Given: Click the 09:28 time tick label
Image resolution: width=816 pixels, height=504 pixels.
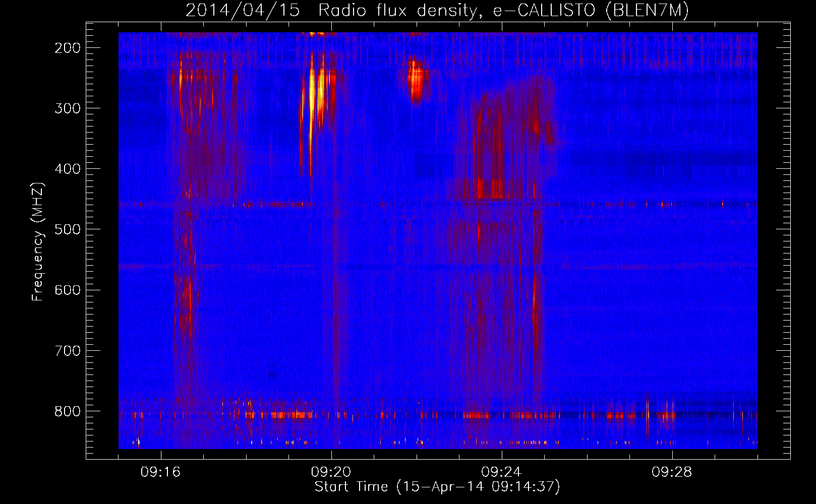Looking at the screenshot, I should [x=672, y=472].
